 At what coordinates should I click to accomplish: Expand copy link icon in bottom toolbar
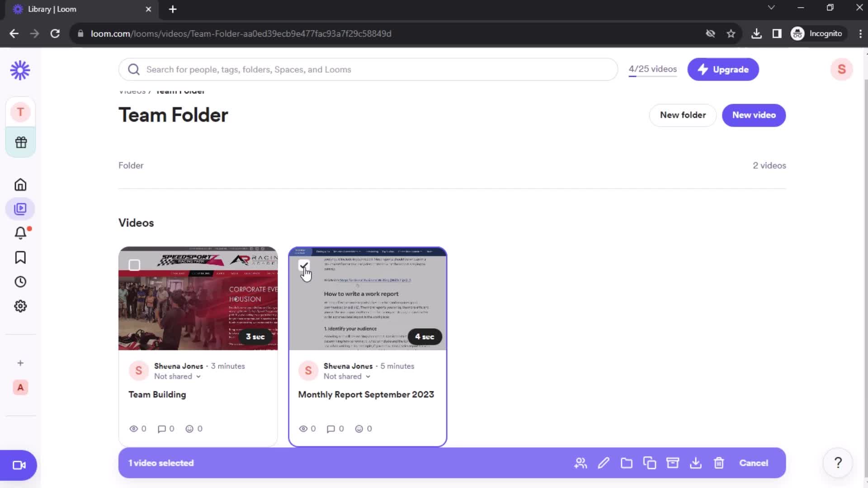650,463
